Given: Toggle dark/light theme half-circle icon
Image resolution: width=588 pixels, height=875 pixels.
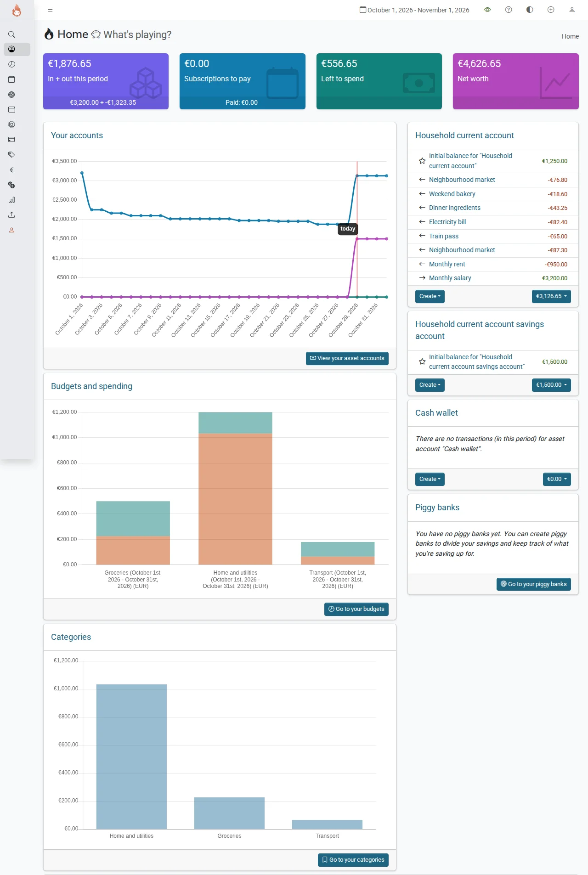Looking at the screenshot, I should click(530, 10).
